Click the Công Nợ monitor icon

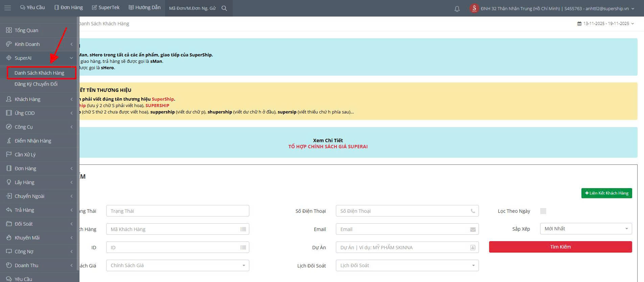[x=9, y=252]
